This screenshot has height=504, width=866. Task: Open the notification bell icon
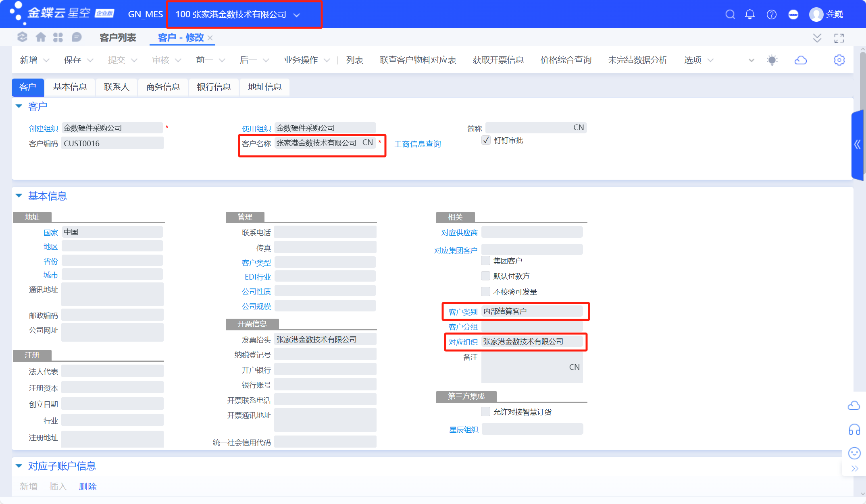(750, 15)
